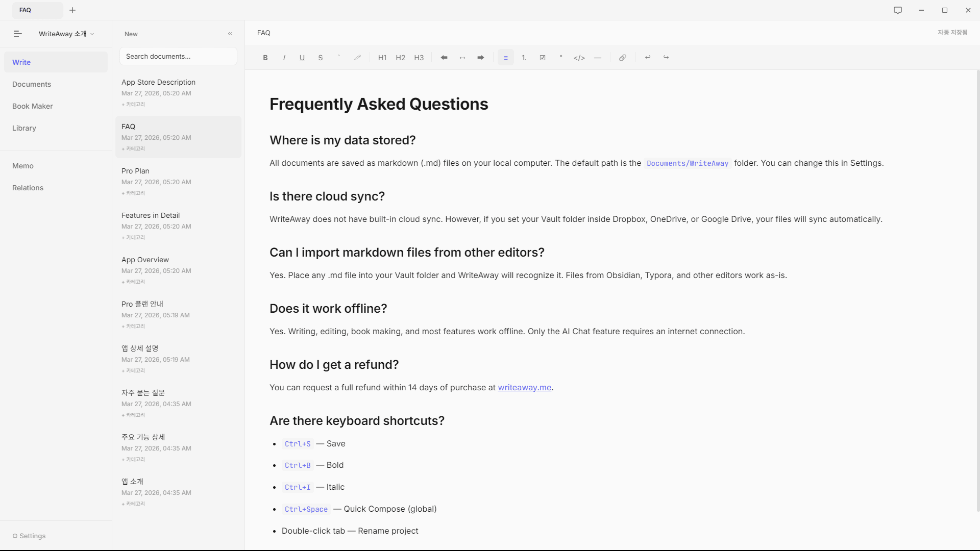Toggle the left sidebar menu icon
980x551 pixels.
click(x=18, y=34)
